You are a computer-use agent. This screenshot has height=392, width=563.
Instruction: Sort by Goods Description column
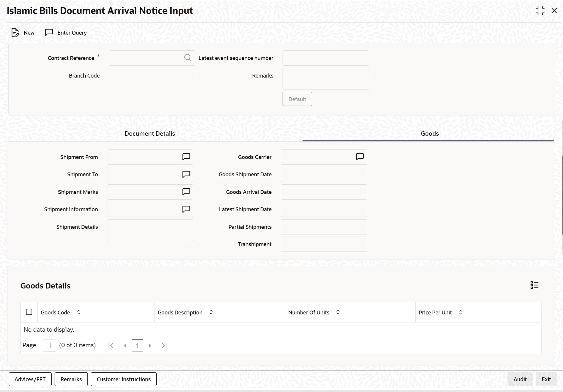coord(211,312)
